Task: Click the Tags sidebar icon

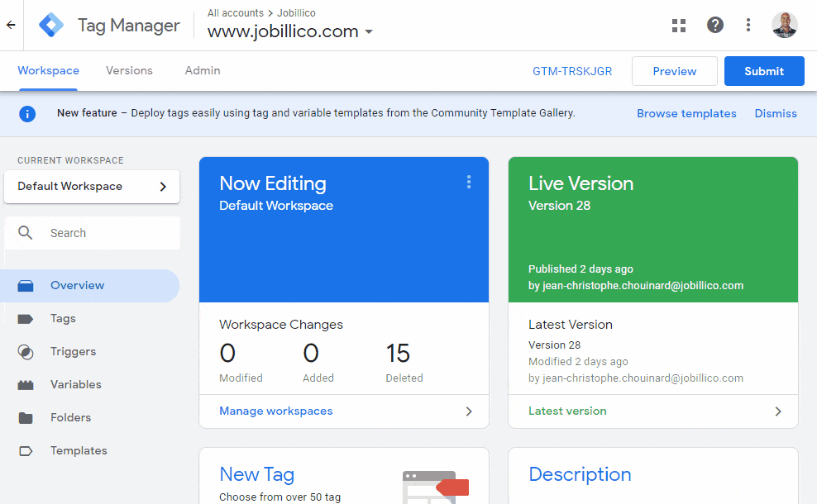Action: 26,319
